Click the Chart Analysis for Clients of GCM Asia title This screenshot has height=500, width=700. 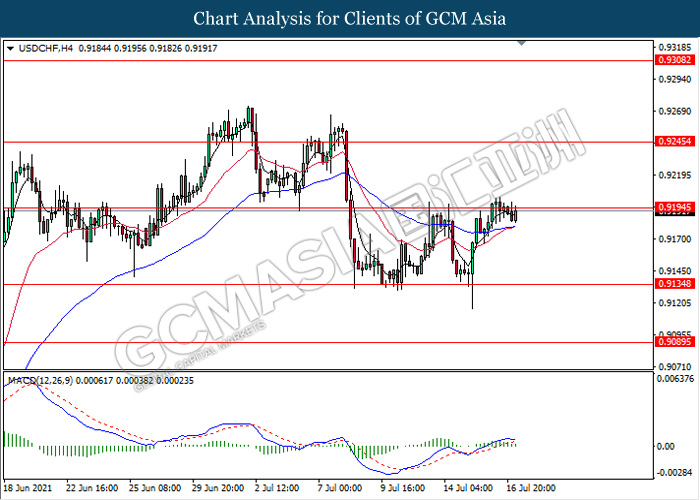tap(350, 19)
